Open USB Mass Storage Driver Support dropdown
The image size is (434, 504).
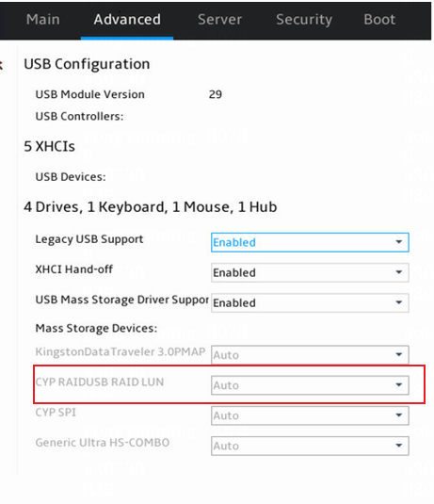(x=310, y=302)
